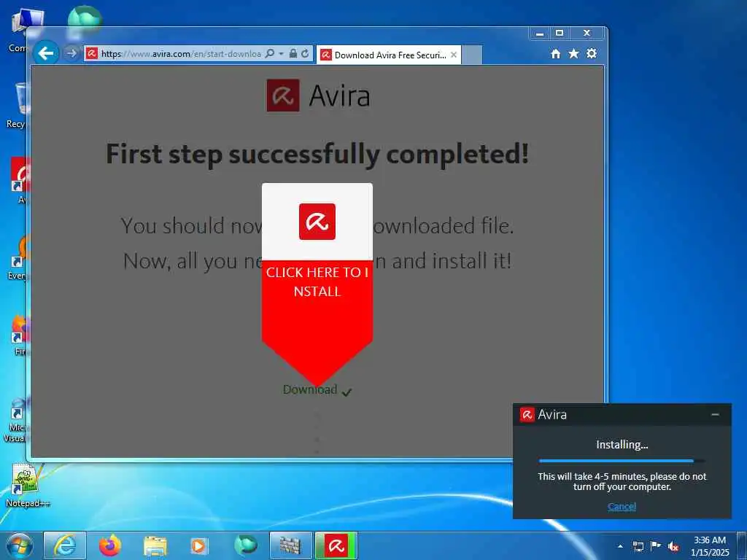Refresh the Avira download page
Image resolution: width=747 pixels, height=560 pixels.
pyautogui.click(x=305, y=54)
